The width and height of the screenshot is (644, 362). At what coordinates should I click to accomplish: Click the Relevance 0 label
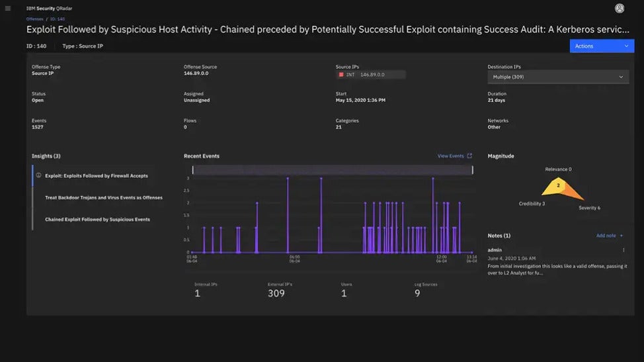[x=558, y=169]
